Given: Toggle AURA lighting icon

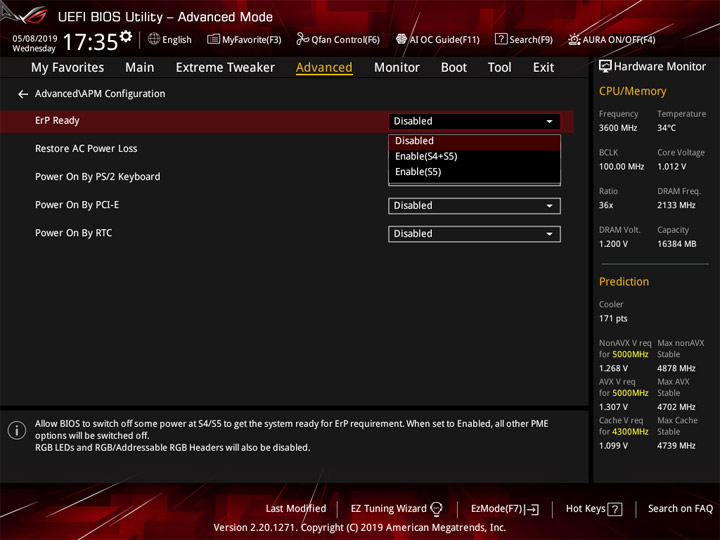Looking at the screenshot, I should click(574, 39).
